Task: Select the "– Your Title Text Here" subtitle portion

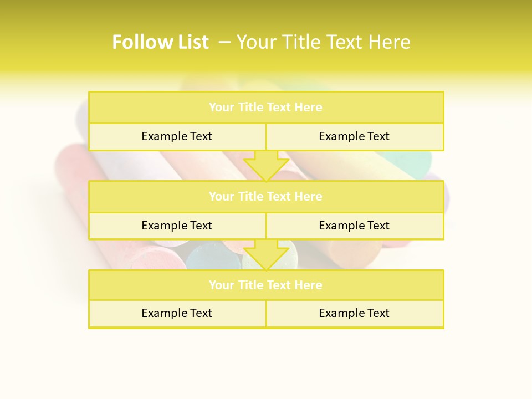Action: click(x=315, y=42)
